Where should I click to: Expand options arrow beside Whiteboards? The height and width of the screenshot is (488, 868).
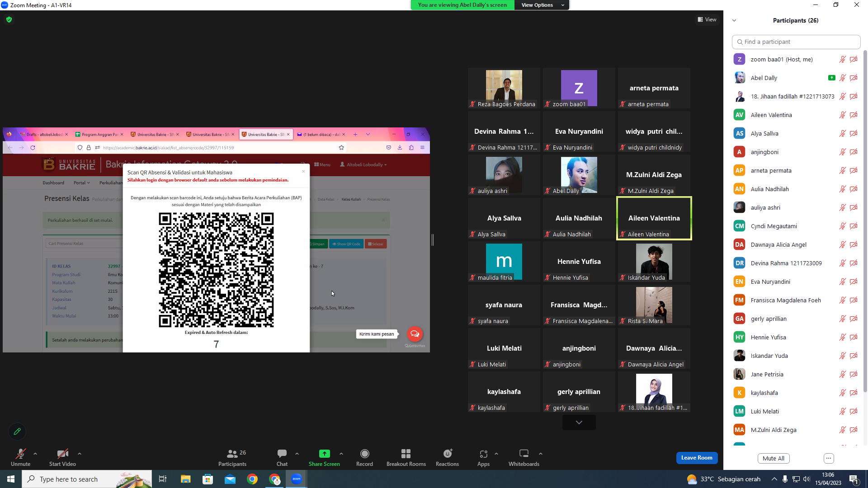(541, 454)
